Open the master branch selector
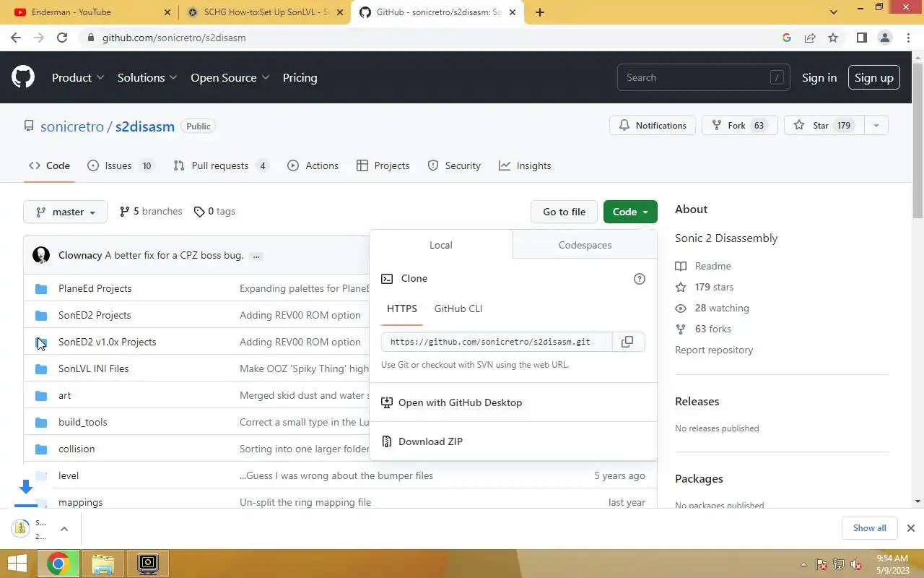This screenshot has height=578, width=924. (65, 212)
